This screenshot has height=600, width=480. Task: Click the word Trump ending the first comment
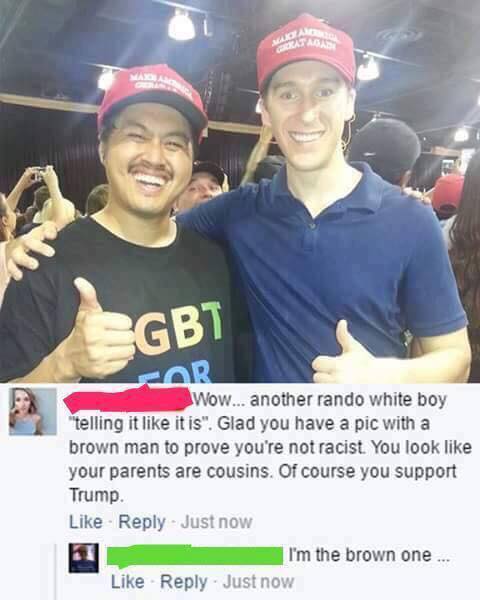pos(96,496)
